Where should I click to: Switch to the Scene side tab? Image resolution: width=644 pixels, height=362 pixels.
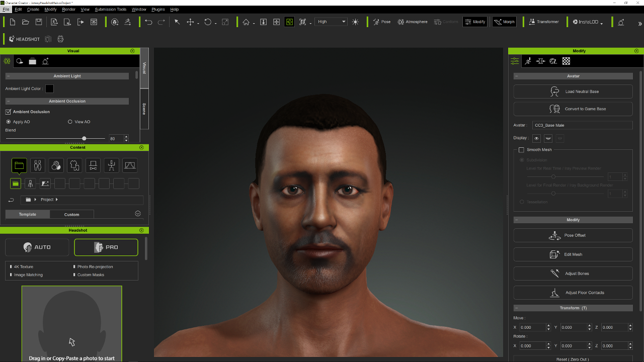click(x=144, y=109)
